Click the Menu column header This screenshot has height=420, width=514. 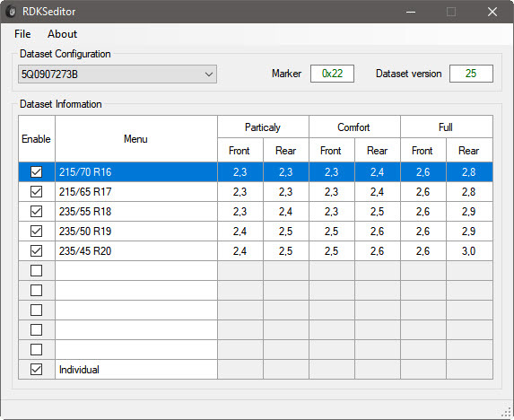pyautogui.click(x=136, y=139)
